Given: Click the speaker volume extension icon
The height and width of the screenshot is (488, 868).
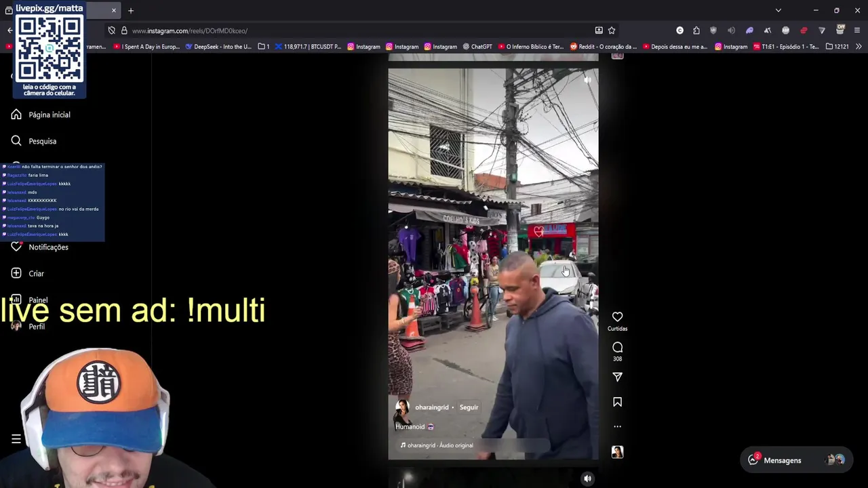Looking at the screenshot, I should pos(731,30).
